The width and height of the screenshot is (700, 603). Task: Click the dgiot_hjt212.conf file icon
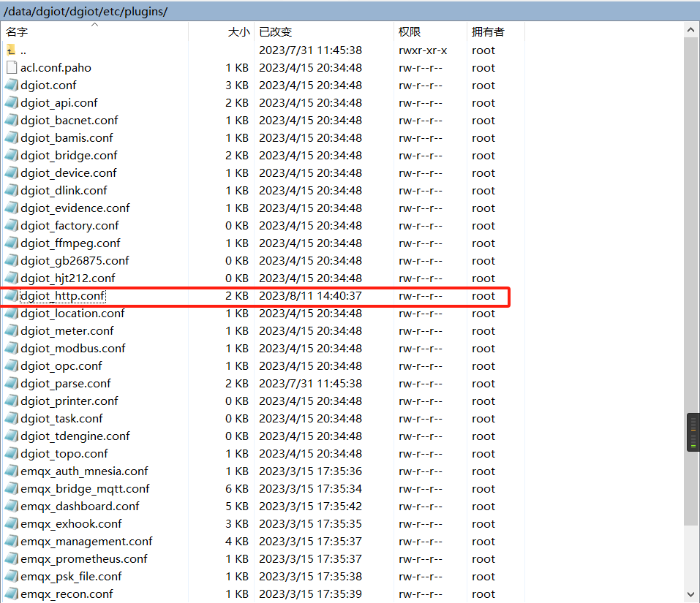point(12,278)
